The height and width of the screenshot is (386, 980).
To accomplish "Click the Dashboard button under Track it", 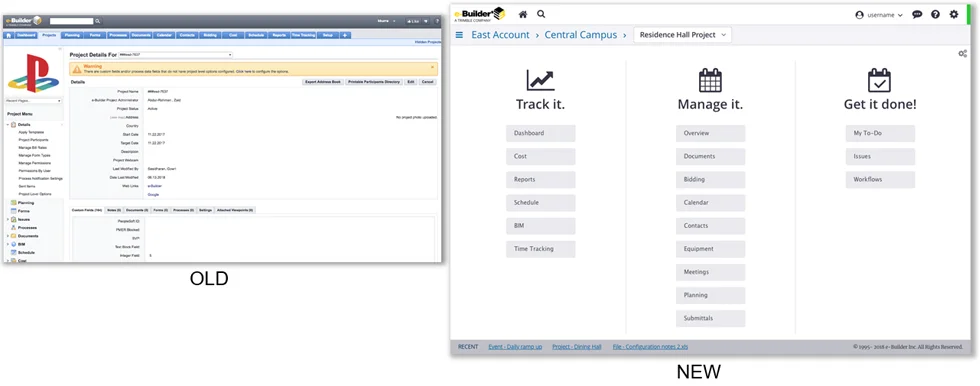I will click(x=541, y=133).
